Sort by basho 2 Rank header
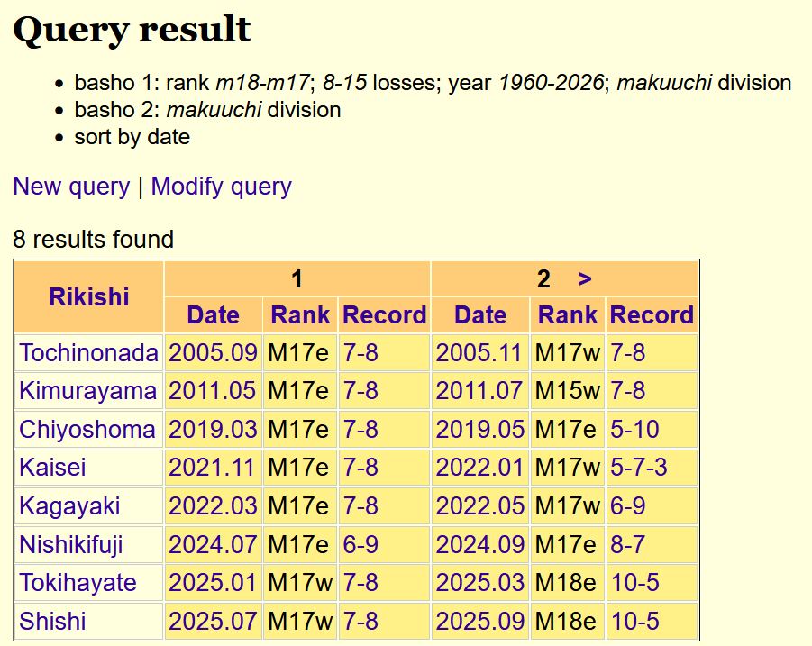The image size is (812, 646). coord(568,314)
